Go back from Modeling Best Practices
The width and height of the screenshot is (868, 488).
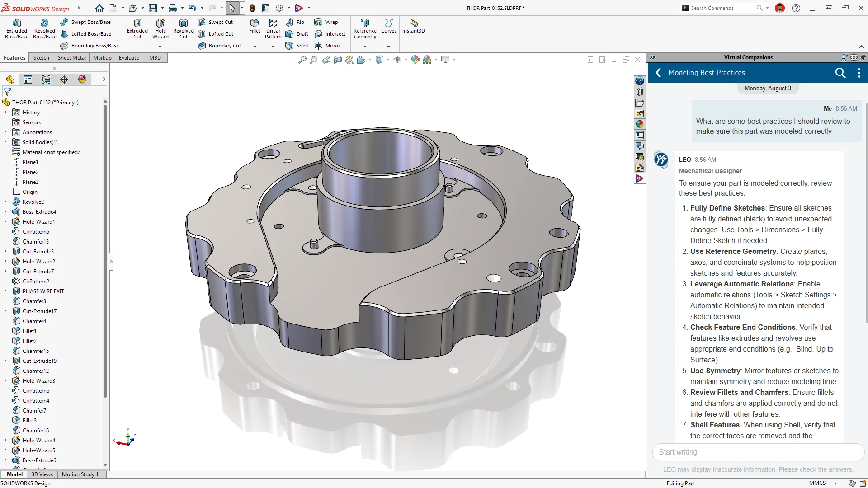click(658, 73)
